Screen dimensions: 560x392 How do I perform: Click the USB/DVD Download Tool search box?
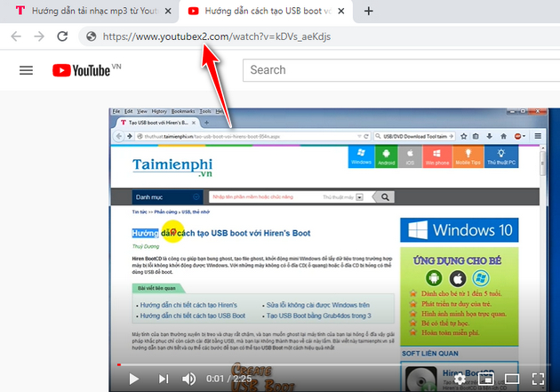tap(414, 136)
